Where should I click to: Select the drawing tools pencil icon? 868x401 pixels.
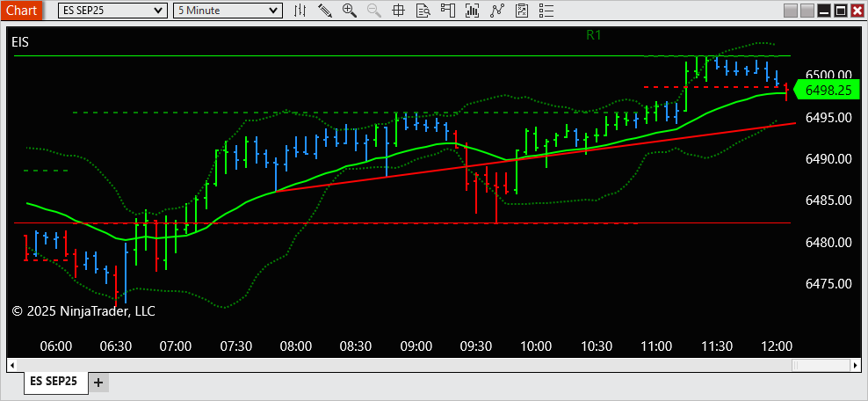(325, 10)
